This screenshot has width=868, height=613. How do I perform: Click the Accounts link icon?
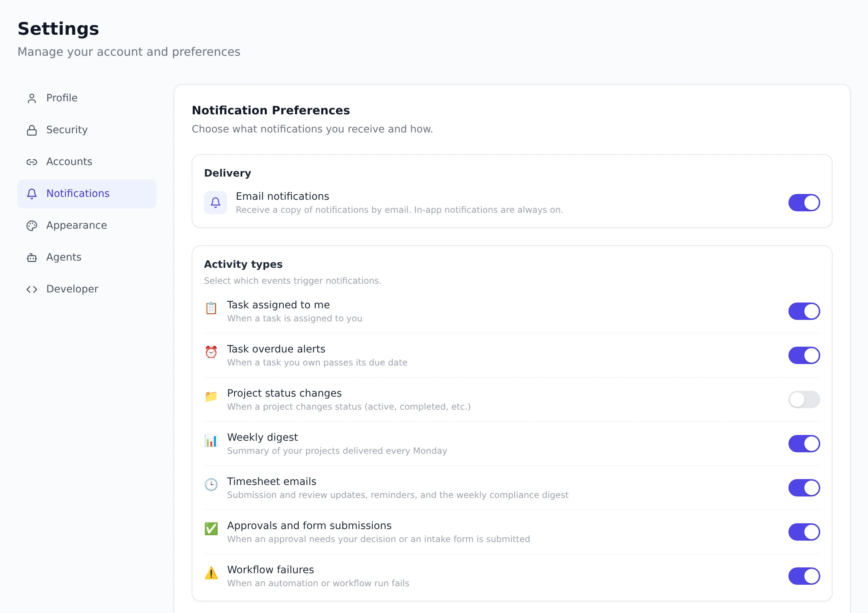click(x=32, y=162)
